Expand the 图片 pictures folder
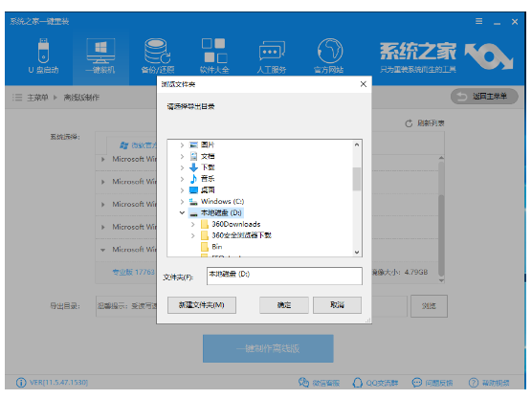The image size is (532, 399). point(182,145)
